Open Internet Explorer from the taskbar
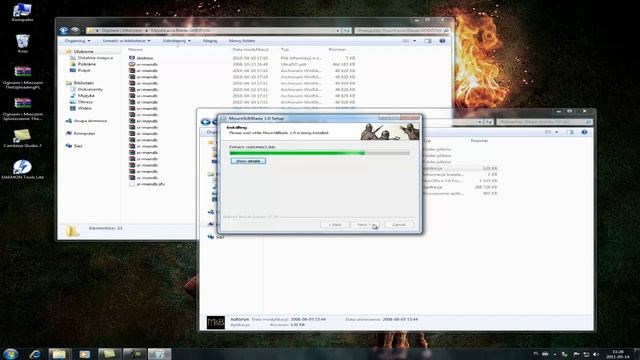This screenshot has width=640, height=360. (x=35, y=354)
